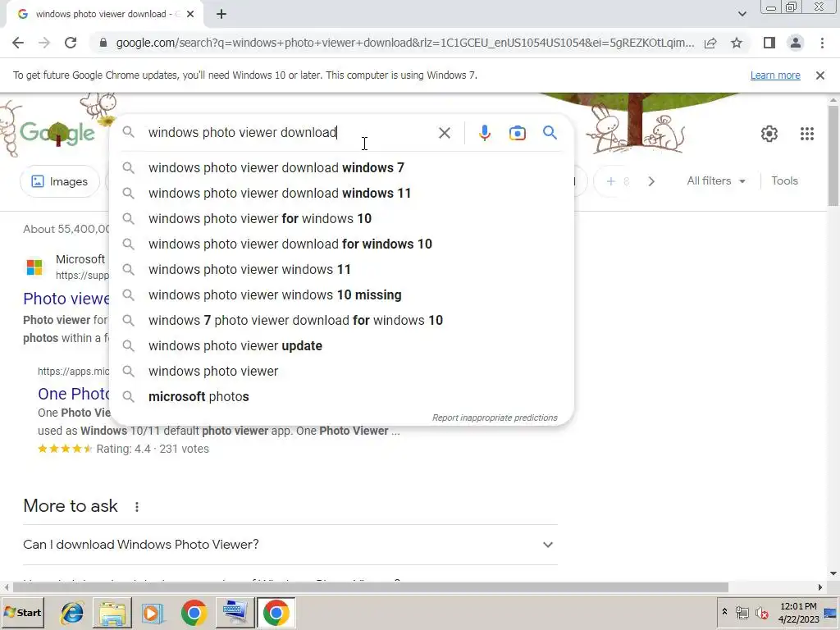Report inappropriate predictions link
The width and height of the screenshot is (840, 630).
[495, 418]
